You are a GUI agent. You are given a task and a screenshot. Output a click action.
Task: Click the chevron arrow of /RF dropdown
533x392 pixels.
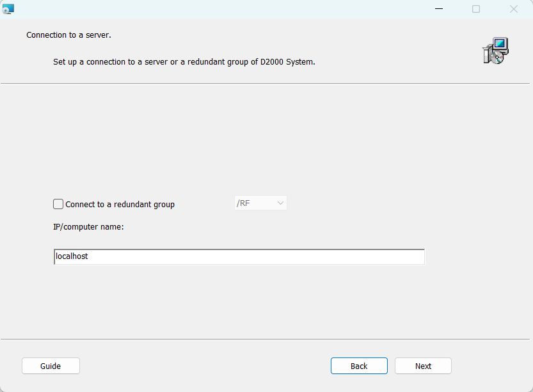280,203
